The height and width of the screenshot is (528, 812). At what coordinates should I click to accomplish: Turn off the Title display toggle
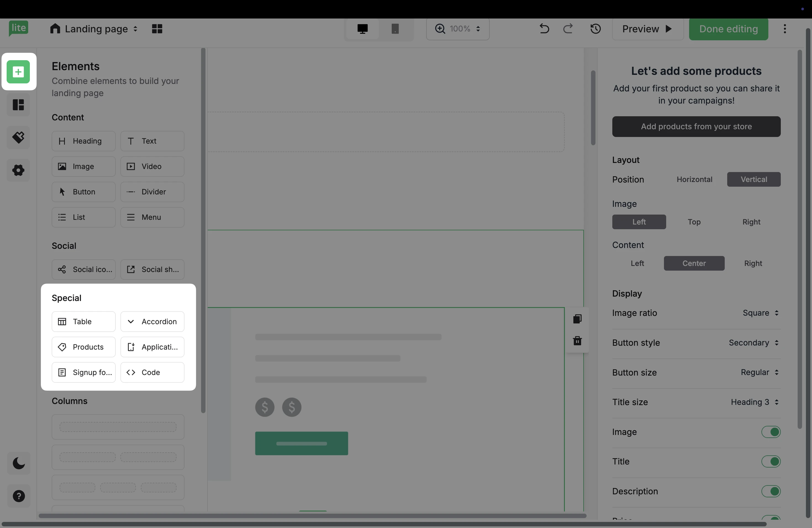point(771,461)
